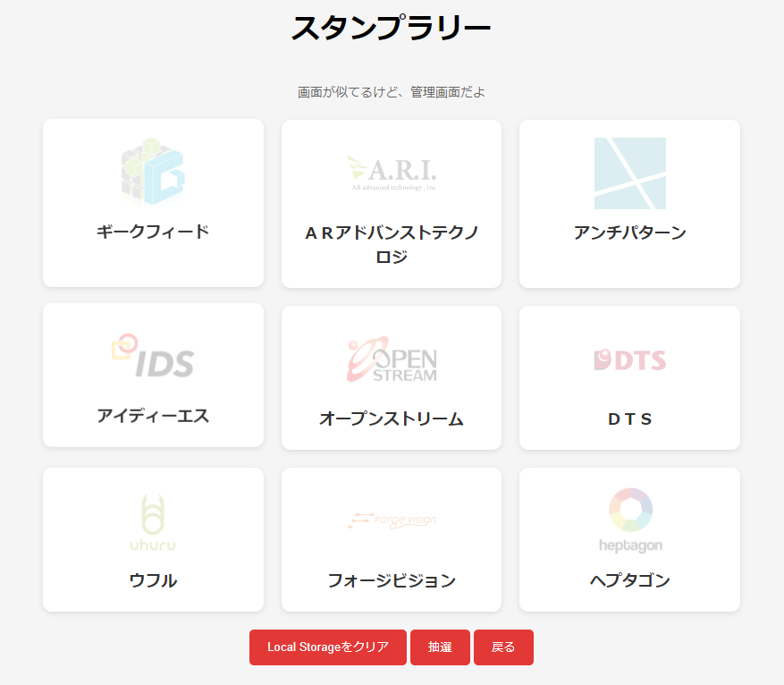784x685 pixels.
Task: Select the ＡＲアドバンストテクノロジ card title
Action: pyautogui.click(x=392, y=245)
